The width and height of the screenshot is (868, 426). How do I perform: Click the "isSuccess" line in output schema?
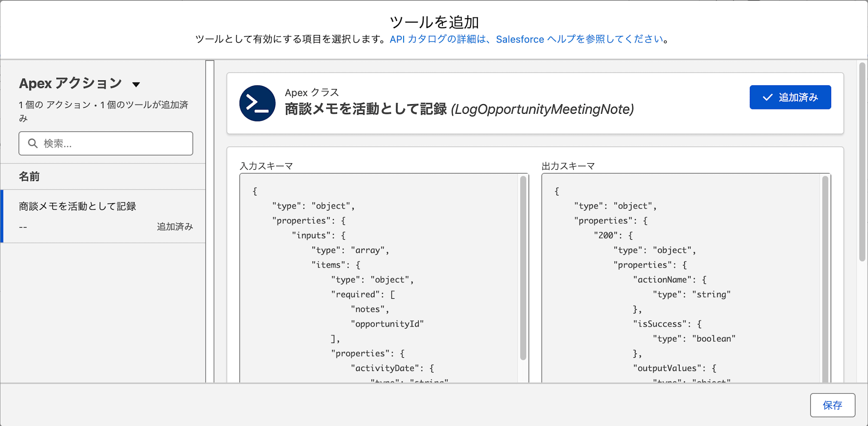tap(667, 324)
